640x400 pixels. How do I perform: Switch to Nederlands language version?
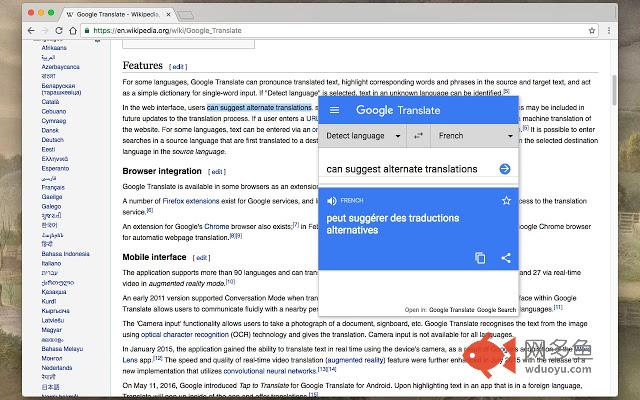click(x=57, y=367)
